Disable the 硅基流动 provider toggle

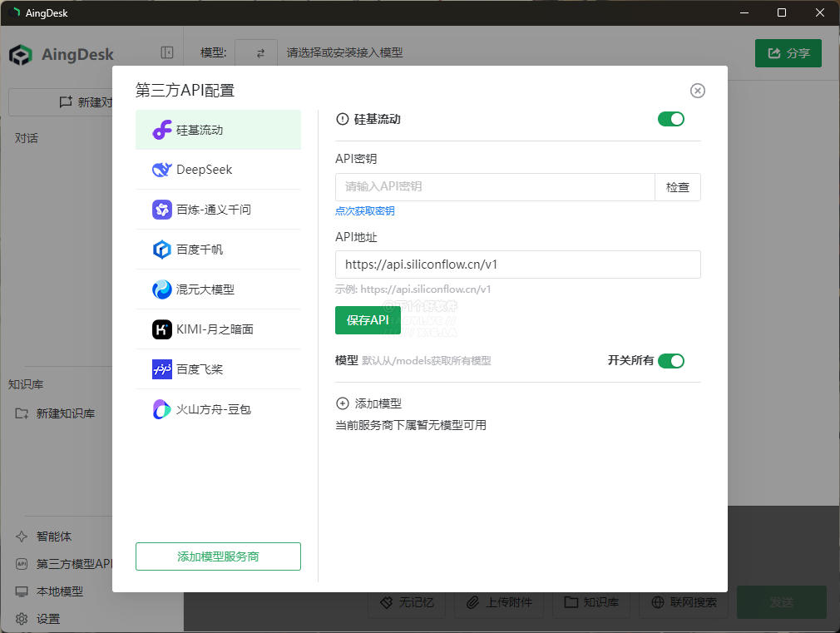(670, 119)
